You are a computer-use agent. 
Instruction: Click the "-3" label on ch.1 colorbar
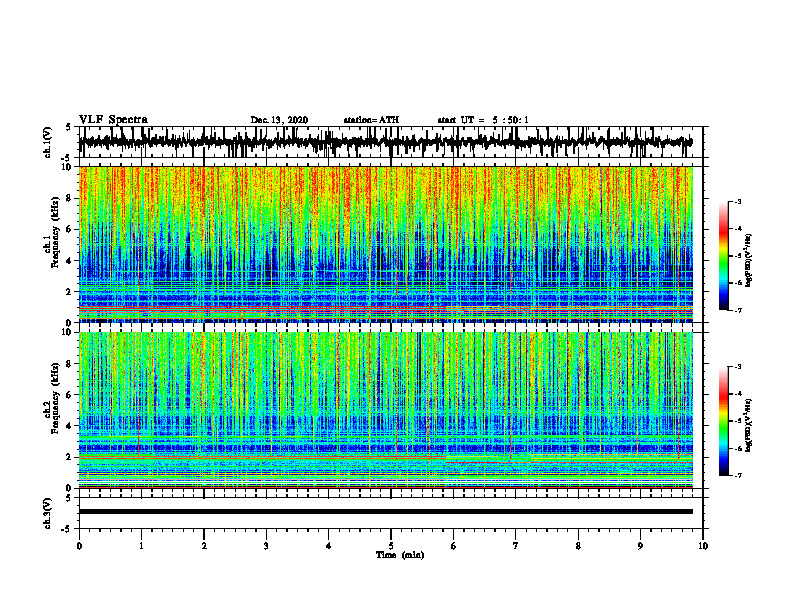point(738,201)
